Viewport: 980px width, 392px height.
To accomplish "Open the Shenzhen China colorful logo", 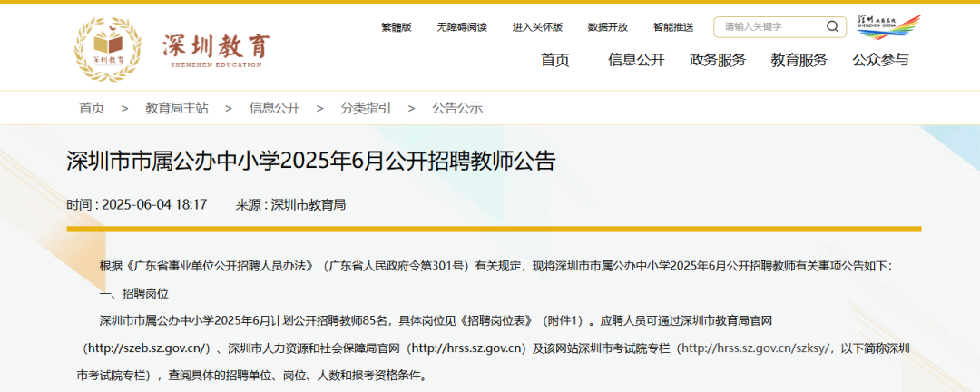I will pyautogui.click(x=887, y=26).
